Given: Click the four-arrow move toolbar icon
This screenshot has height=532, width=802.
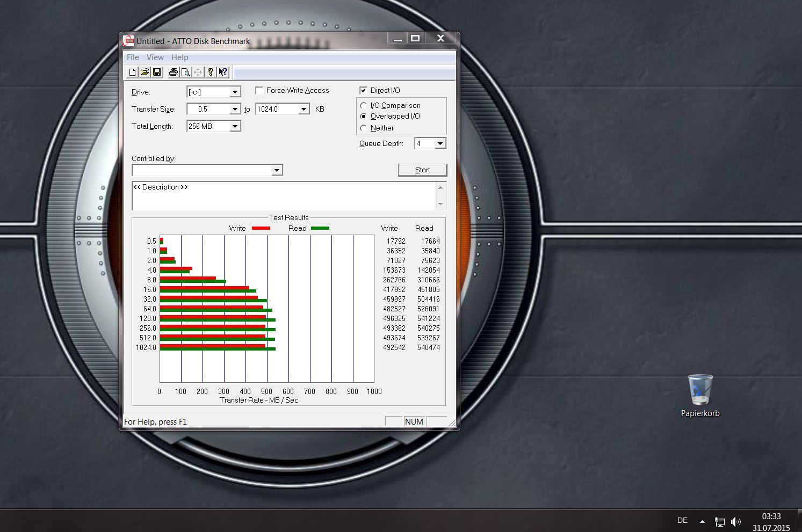Looking at the screenshot, I should [198, 72].
